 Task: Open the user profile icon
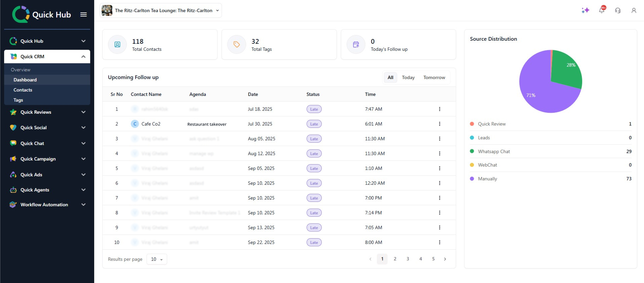633,11
